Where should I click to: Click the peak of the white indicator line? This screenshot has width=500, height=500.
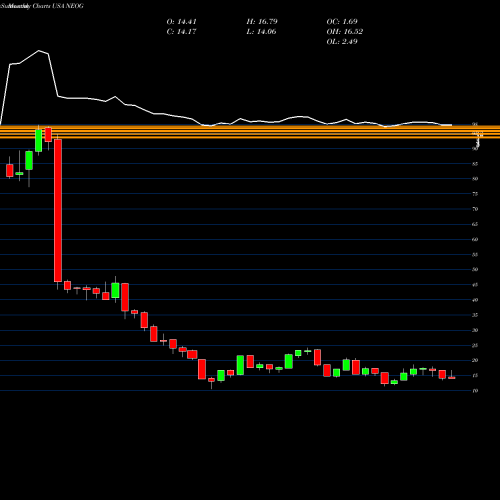point(39,51)
